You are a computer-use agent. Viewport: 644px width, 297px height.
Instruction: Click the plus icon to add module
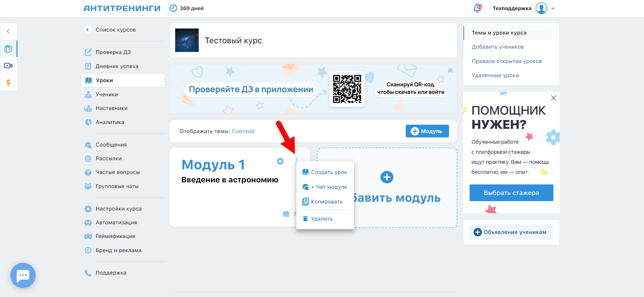(x=387, y=177)
